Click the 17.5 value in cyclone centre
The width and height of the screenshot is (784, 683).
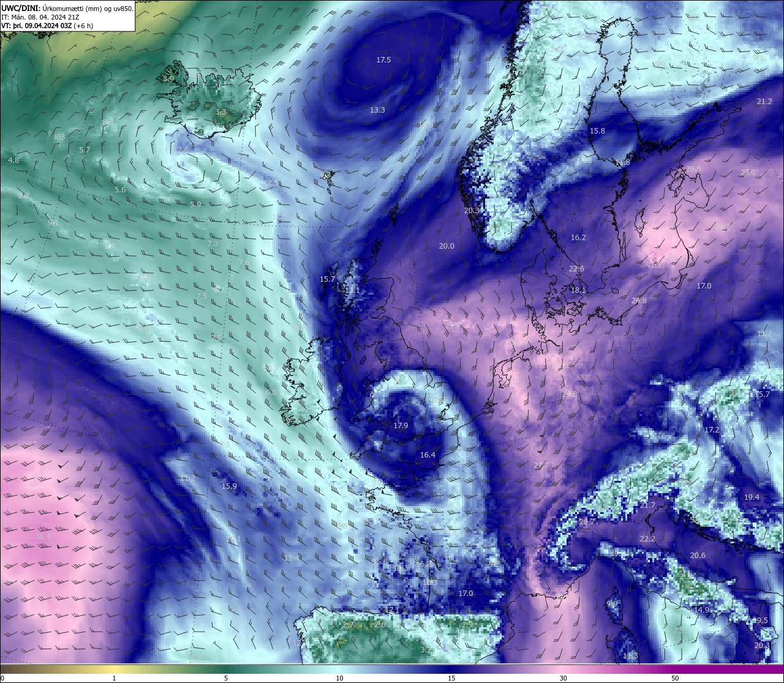(383, 60)
